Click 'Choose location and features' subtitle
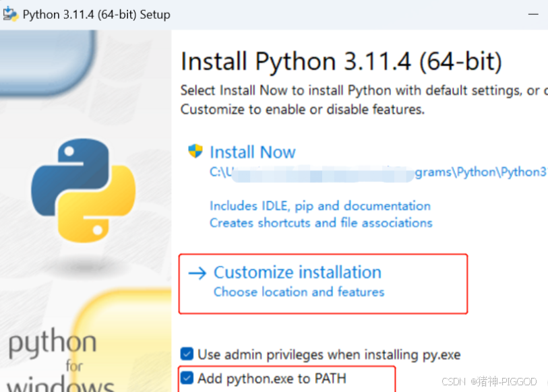The height and width of the screenshot is (392, 548). (299, 292)
